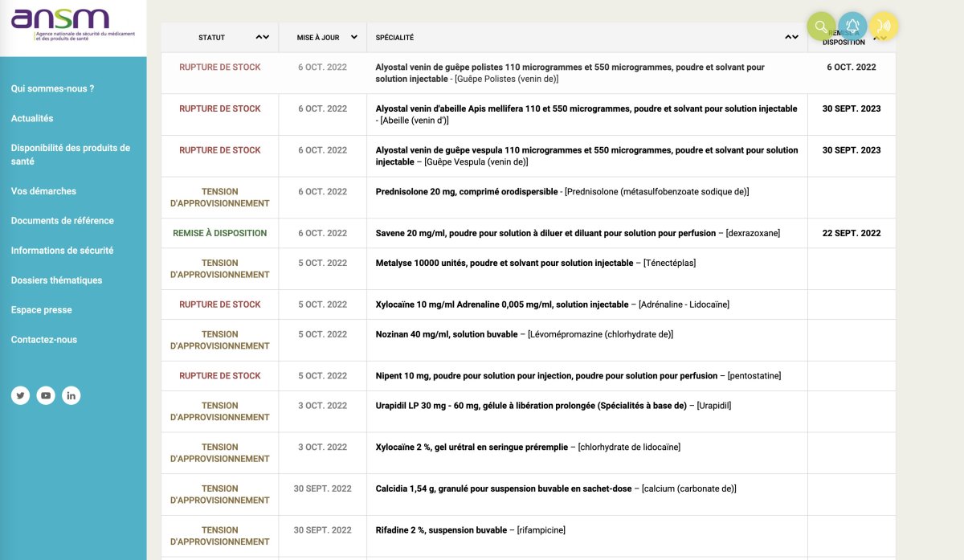The width and height of the screenshot is (964, 560).
Task: Open Nozinan 40 mg/ml solution buvable entry
Action: coord(525,334)
